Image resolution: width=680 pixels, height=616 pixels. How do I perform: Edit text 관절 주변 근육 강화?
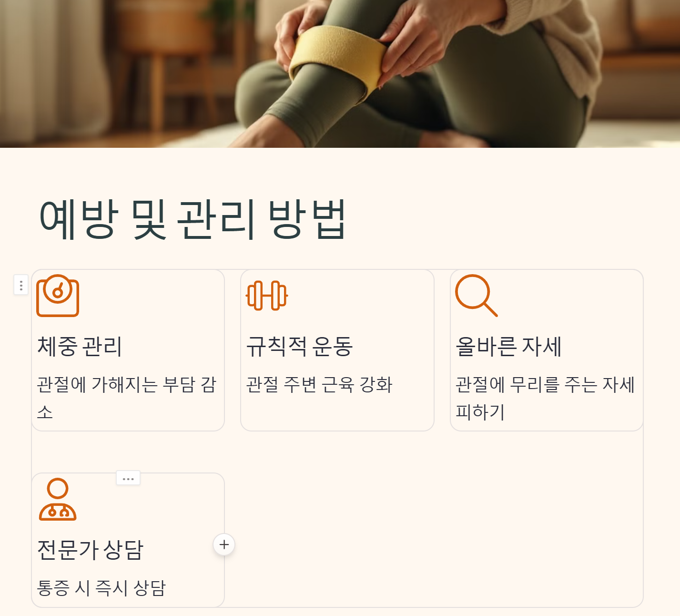click(319, 385)
